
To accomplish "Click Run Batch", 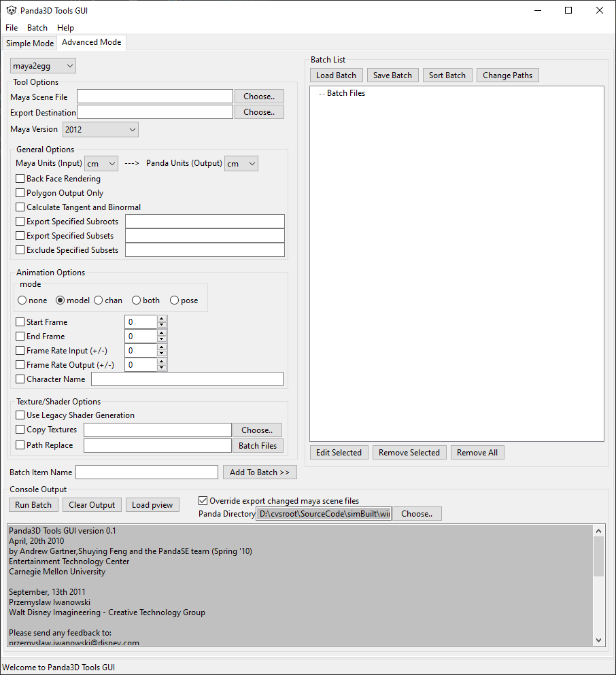I will tap(33, 505).
